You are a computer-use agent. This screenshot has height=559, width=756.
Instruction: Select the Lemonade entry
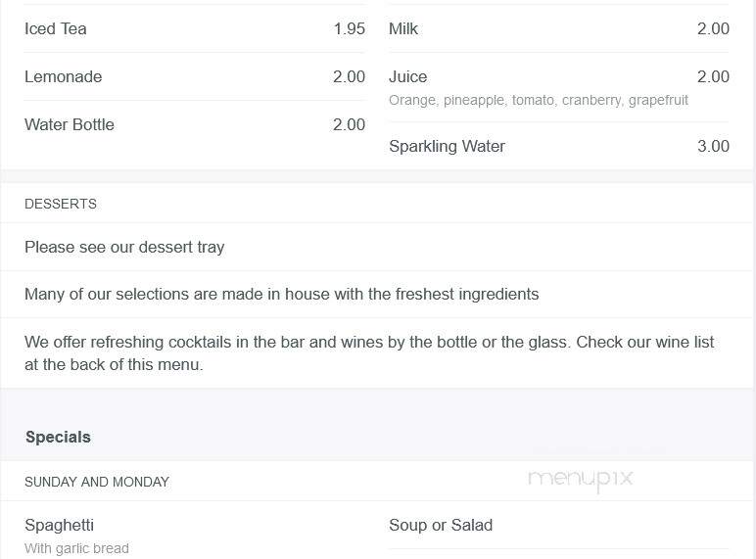[63, 76]
